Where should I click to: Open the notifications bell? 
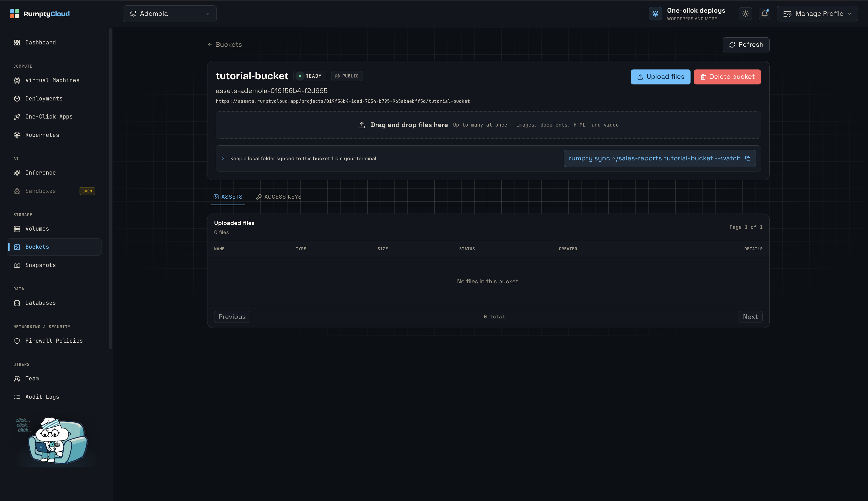(764, 14)
